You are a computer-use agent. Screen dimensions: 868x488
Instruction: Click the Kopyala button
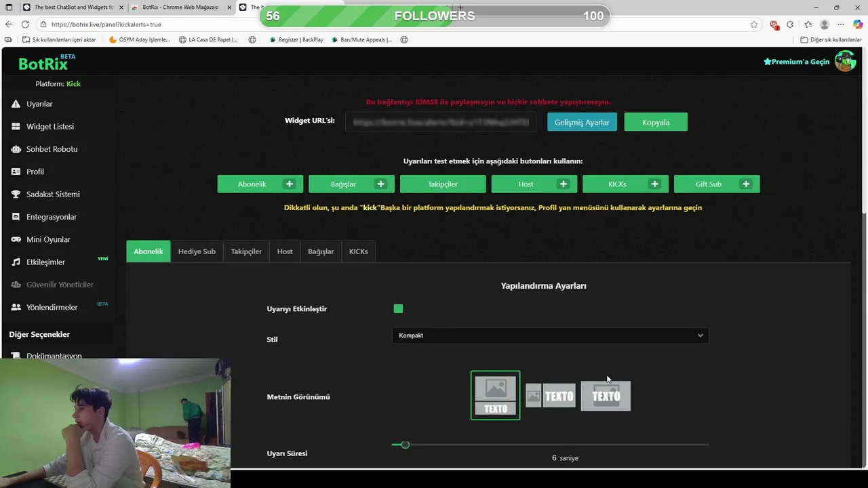pos(656,122)
